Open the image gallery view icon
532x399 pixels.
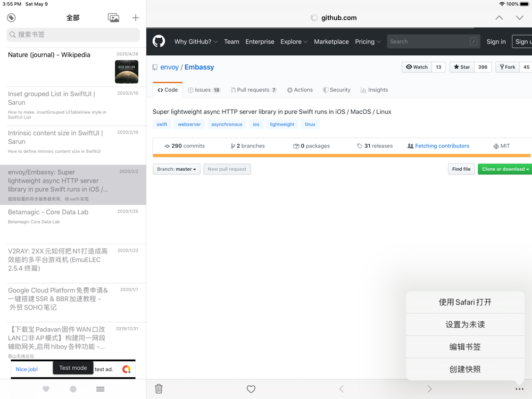click(x=113, y=18)
